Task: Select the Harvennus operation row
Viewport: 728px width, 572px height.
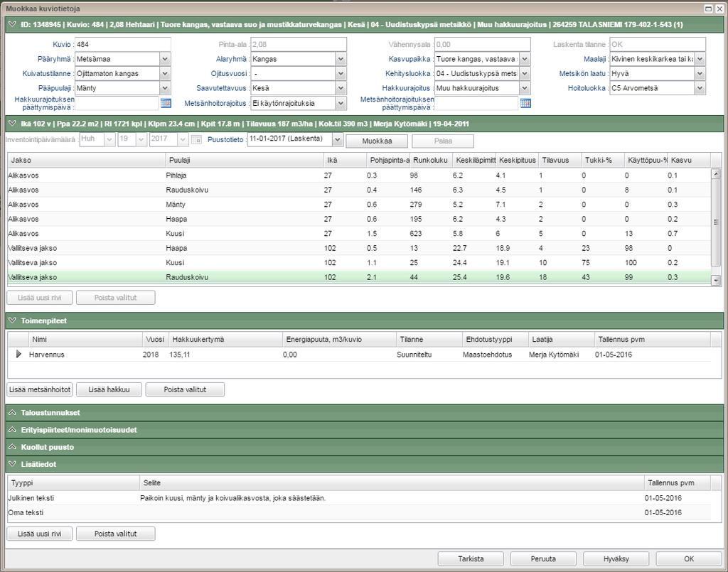Action: coord(358,355)
